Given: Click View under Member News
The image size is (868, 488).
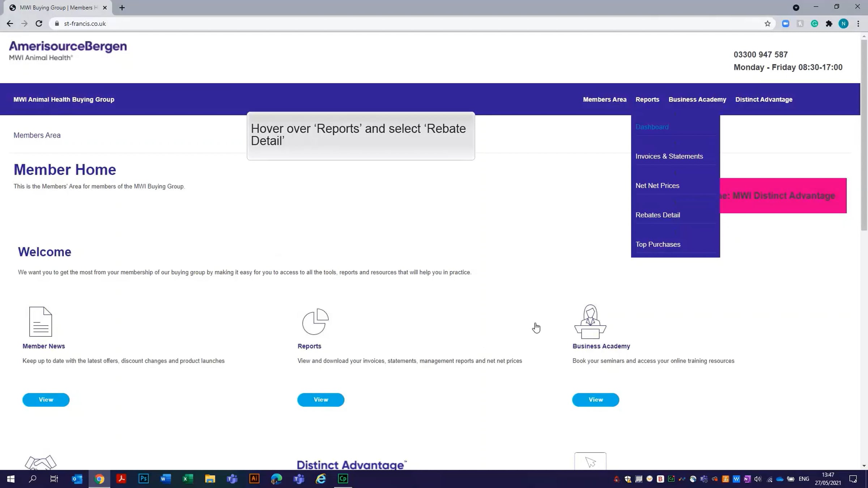Looking at the screenshot, I should point(46,399).
